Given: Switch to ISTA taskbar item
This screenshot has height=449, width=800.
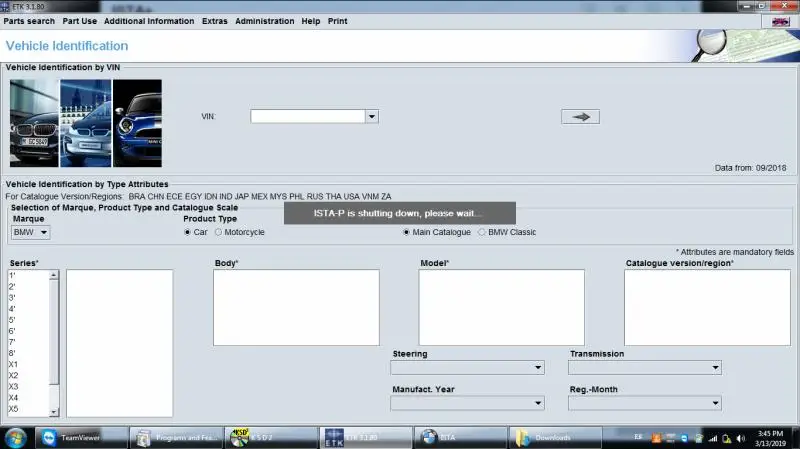Looking at the screenshot, I should click(461, 438).
